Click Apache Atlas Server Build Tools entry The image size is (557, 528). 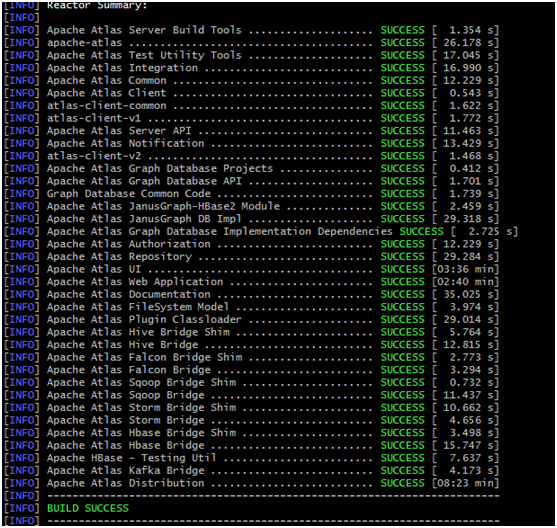pyautogui.click(x=144, y=30)
